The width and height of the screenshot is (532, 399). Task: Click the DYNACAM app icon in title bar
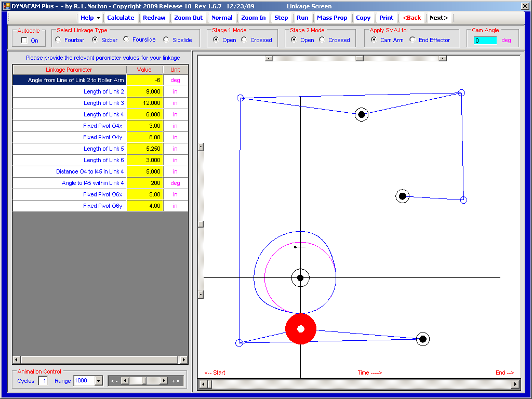(6, 6)
